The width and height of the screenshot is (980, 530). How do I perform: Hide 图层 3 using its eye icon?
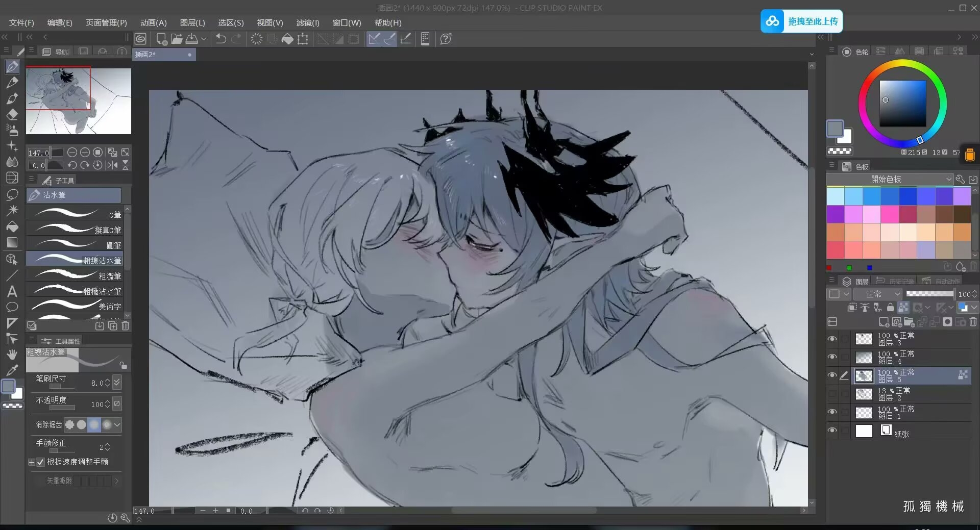click(x=832, y=339)
